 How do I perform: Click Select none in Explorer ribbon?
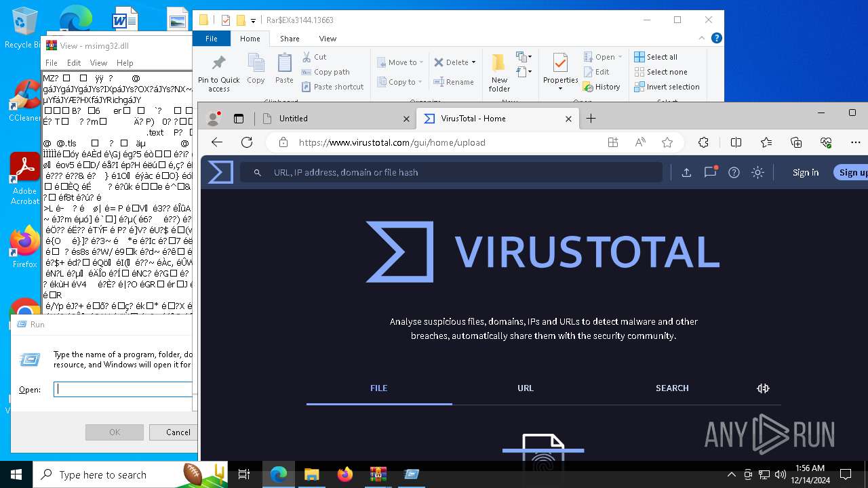click(x=660, y=72)
